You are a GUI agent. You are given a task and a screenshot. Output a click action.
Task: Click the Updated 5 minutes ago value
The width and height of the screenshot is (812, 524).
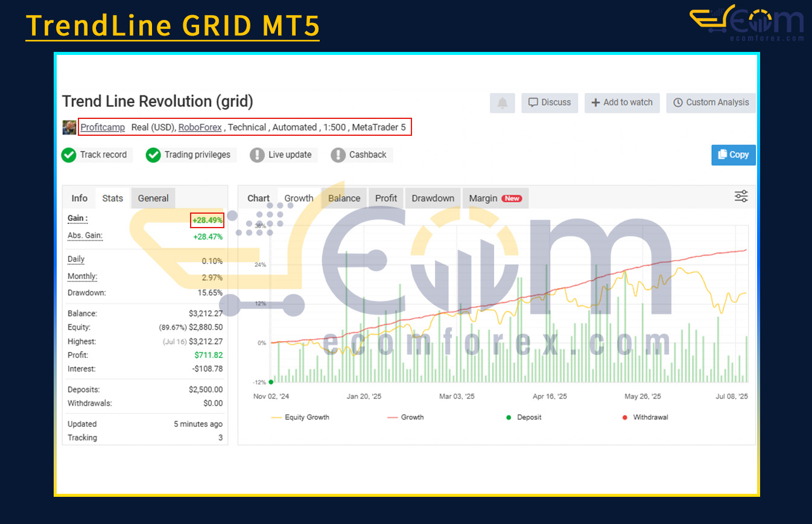pyautogui.click(x=198, y=424)
